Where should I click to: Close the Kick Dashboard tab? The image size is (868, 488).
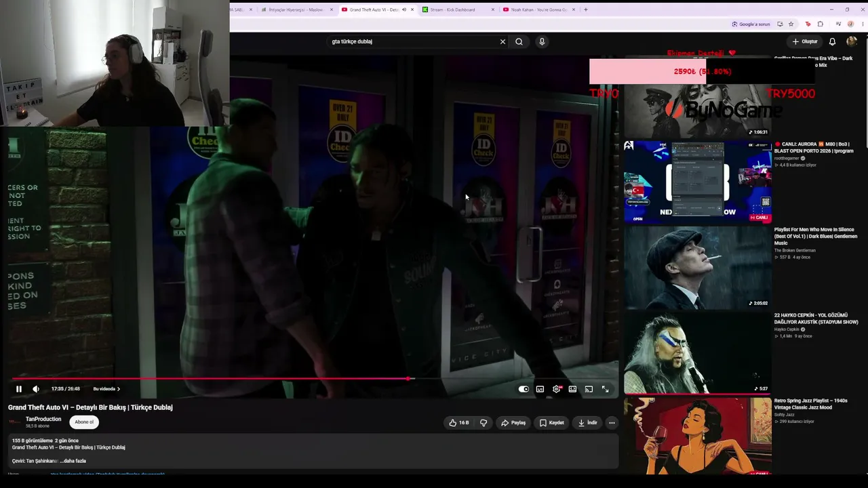point(493,9)
